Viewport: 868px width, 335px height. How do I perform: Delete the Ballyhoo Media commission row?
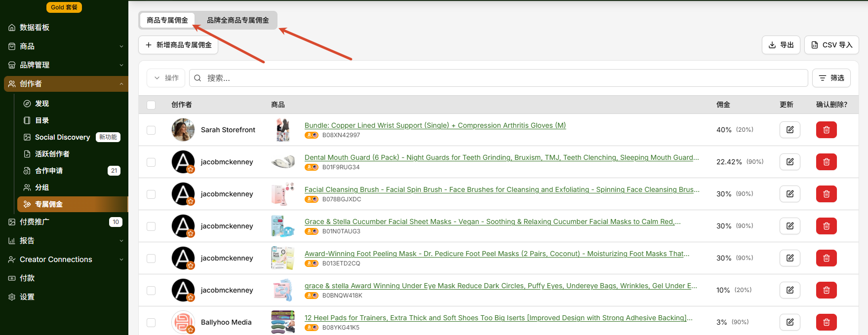pos(827,322)
